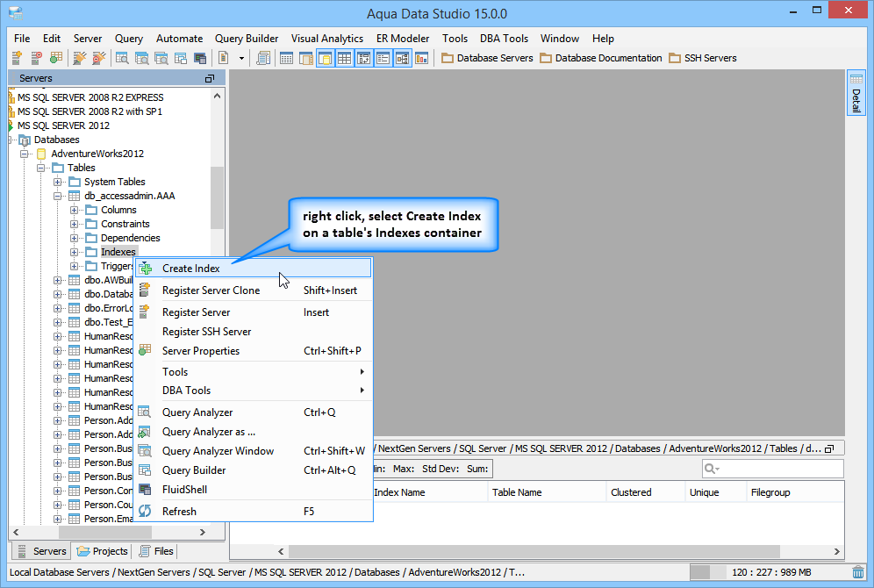Image resolution: width=874 pixels, height=588 pixels.
Task: Click the new document toolbar icon
Action: (224, 57)
